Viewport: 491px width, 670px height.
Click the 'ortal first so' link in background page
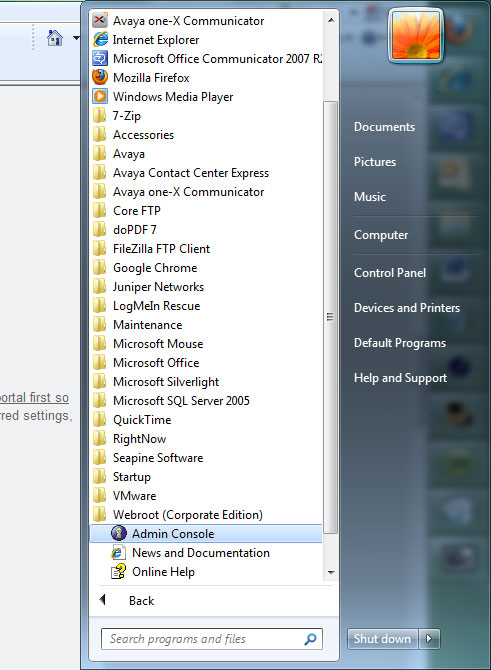tap(34, 397)
